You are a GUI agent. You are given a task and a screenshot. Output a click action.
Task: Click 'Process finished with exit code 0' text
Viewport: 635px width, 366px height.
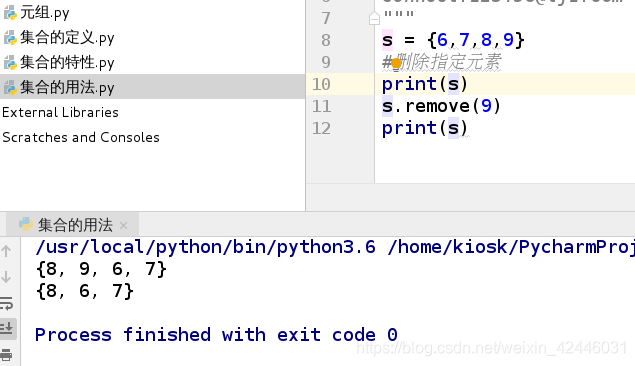[x=216, y=335]
